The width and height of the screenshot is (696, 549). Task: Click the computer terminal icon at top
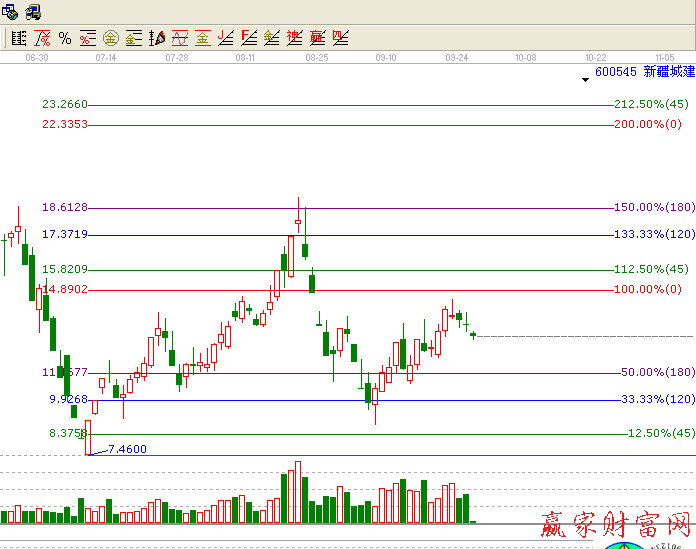pos(33,12)
